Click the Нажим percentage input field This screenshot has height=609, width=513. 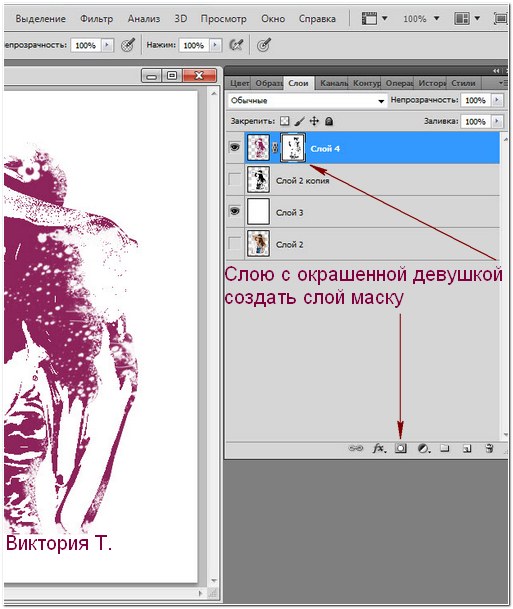pyautogui.click(x=195, y=45)
